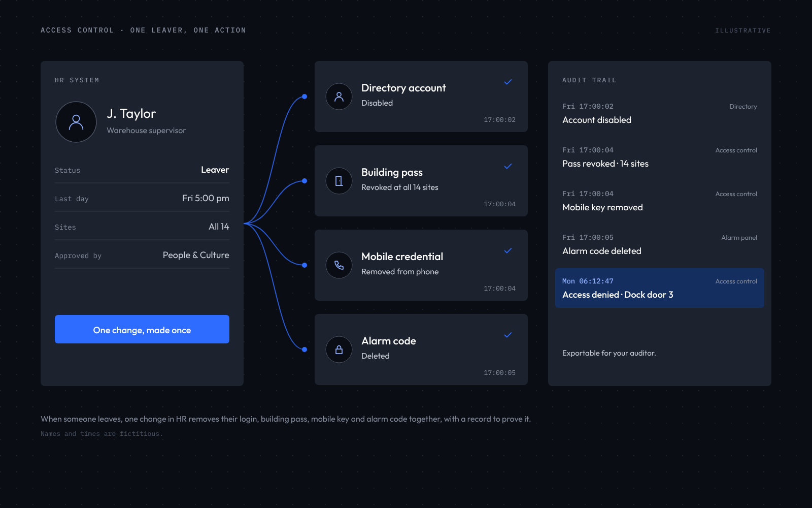812x508 pixels.
Task: Click the Mobile credential phone icon
Action: 339,265
